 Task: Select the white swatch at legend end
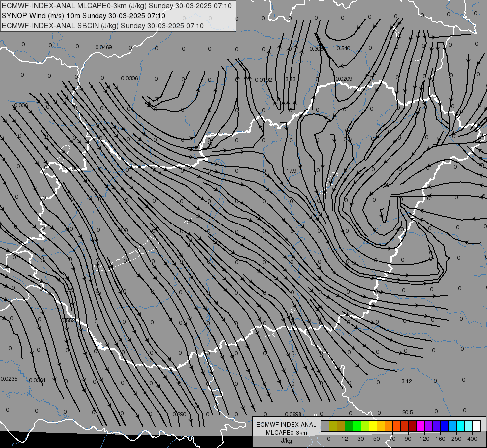[477, 426]
